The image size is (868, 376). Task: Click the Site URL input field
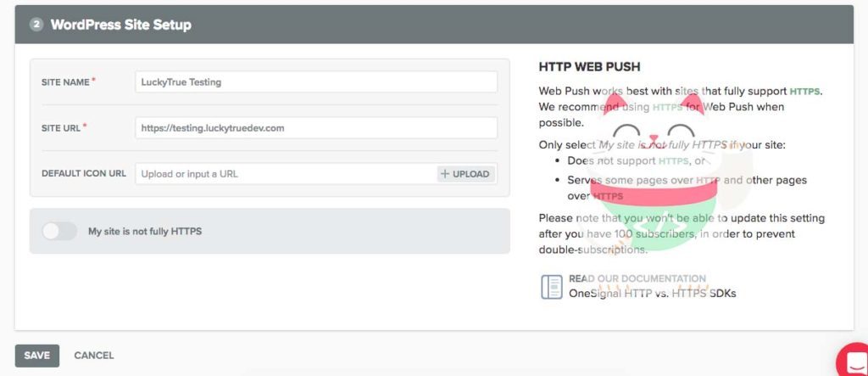[x=316, y=128]
